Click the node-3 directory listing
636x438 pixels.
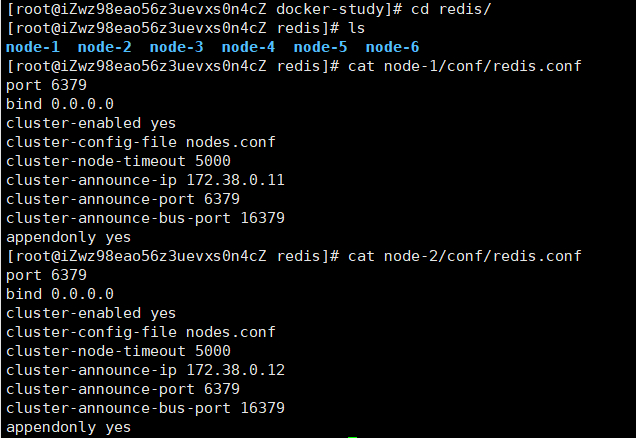point(177,47)
